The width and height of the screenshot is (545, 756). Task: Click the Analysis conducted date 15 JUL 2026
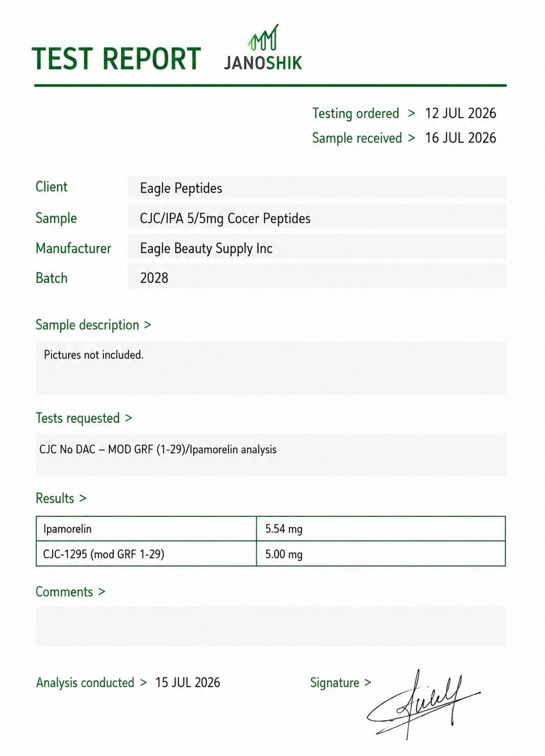tap(188, 682)
